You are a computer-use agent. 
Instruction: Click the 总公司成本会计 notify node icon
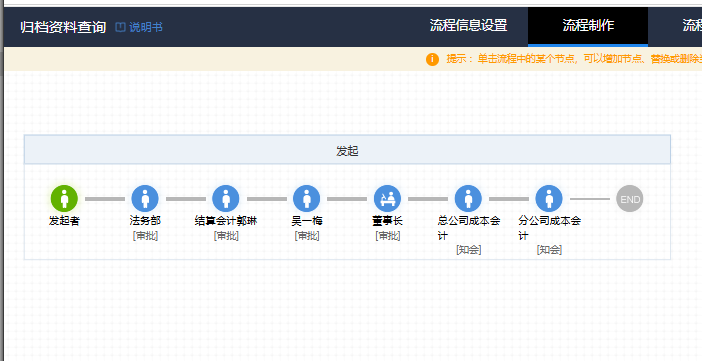click(468, 198)
